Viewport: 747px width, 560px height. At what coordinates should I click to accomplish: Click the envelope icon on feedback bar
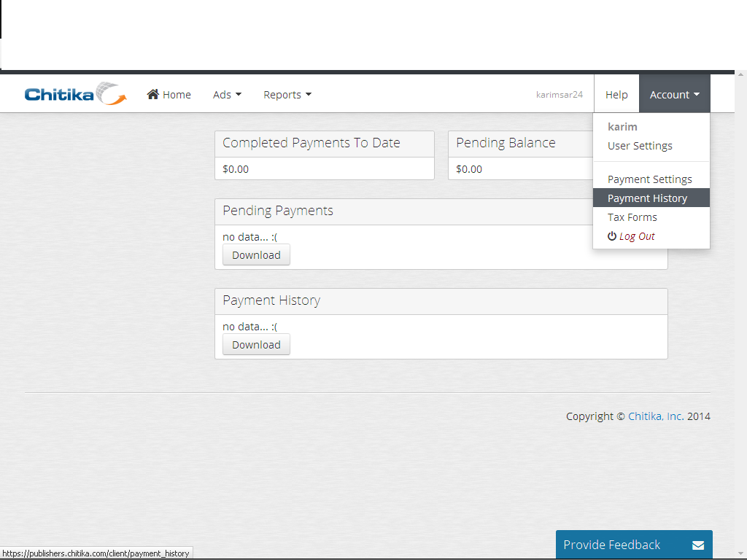click(x=697, y=545)
